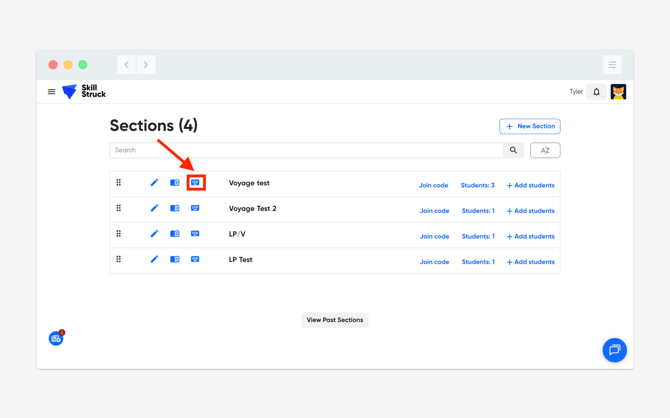Go back with browser back arrow
This screenshot has width=670, height=418.
[x=127, y=65]
